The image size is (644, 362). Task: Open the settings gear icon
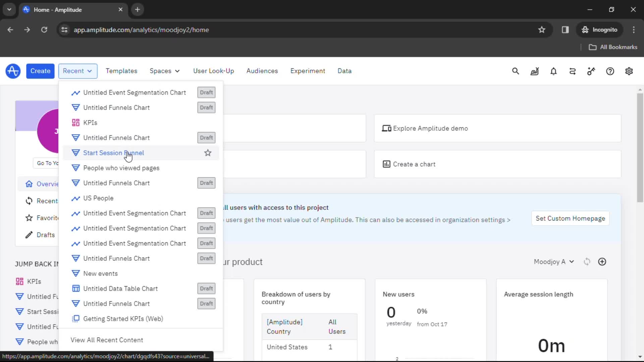coord(629,71)
